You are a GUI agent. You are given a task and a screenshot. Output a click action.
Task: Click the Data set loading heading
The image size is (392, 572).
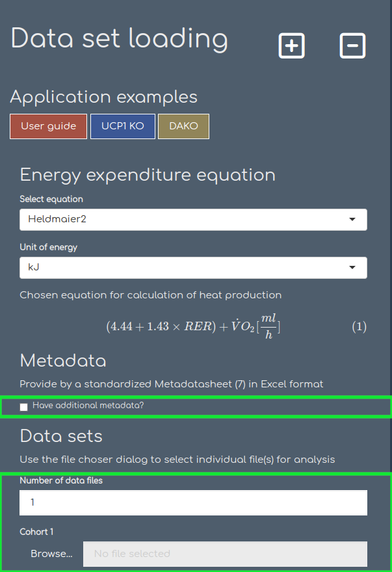[x=120, y=40]
